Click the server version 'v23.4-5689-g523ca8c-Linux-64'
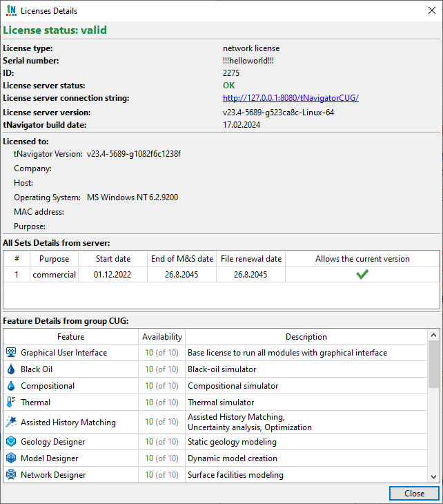The width and height of the screenshot is (443, 504). [x=278, y=113]
